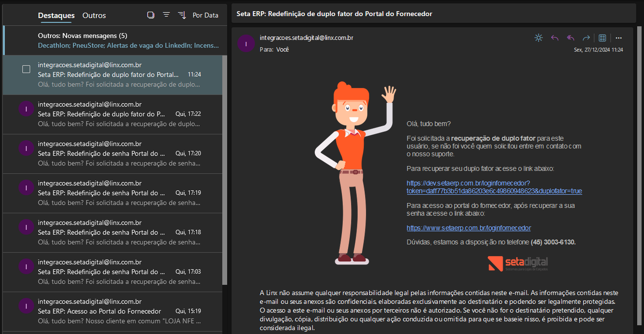Viewport: 644px width, 334px height.
Task: Toggle the light/dark mode sun icon
Action: pos(538,38)
